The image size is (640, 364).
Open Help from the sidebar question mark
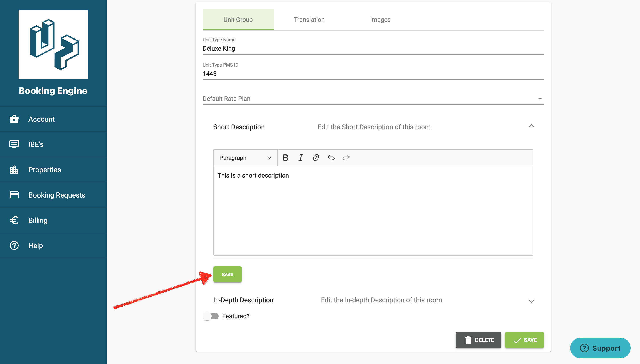coord(14,245)
